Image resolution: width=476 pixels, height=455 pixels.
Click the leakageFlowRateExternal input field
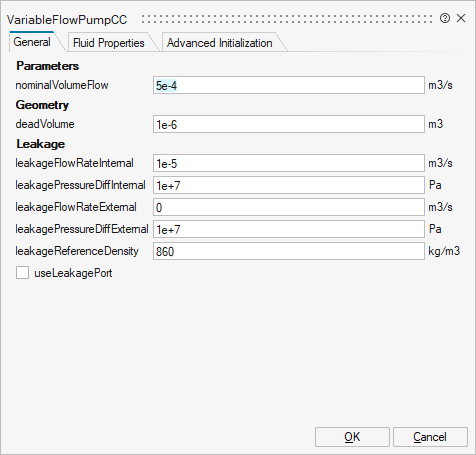pyautogui.click(x=289, y=207)
